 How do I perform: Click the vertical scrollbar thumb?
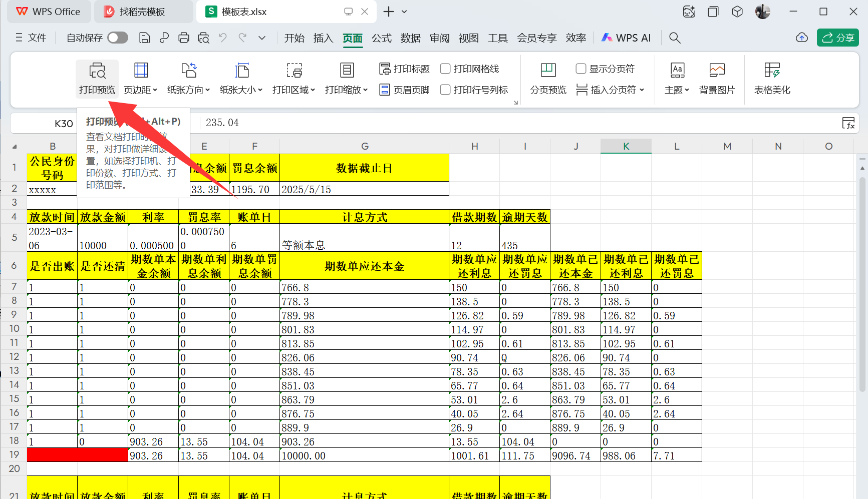tap(862, 284)
